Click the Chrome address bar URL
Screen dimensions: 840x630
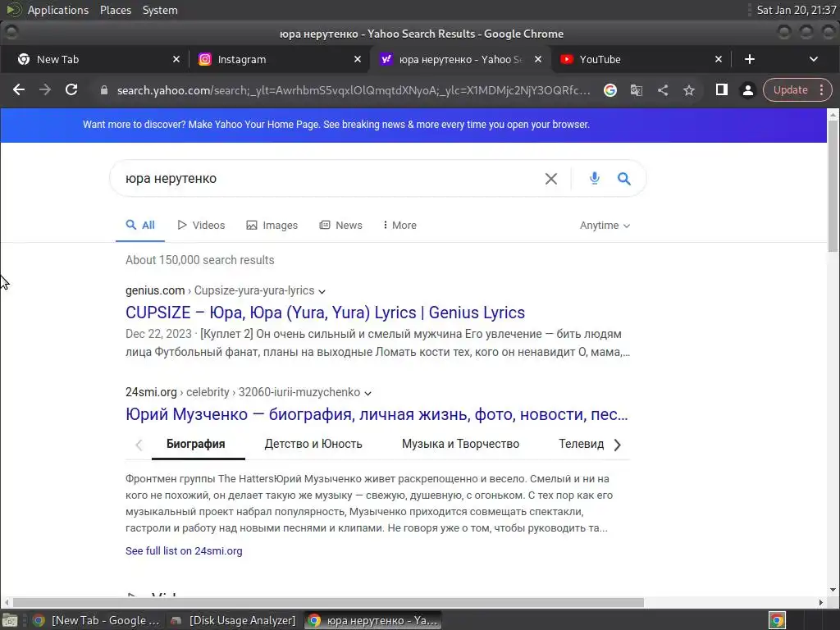pos(354,90)
